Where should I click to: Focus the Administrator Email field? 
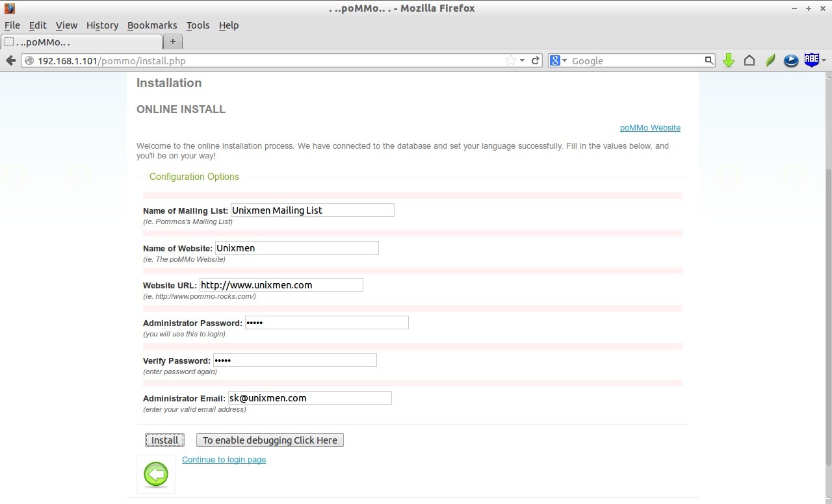pyautogui.click(x=309, y=397)
